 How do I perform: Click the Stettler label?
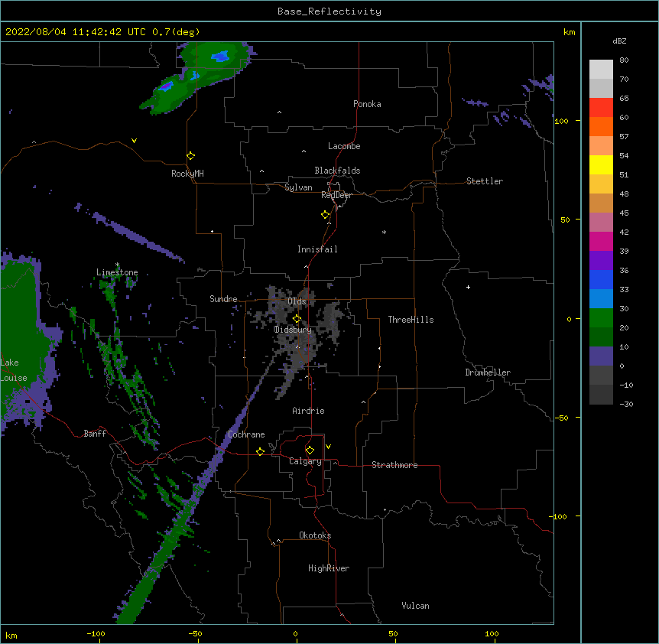(485, 181)
